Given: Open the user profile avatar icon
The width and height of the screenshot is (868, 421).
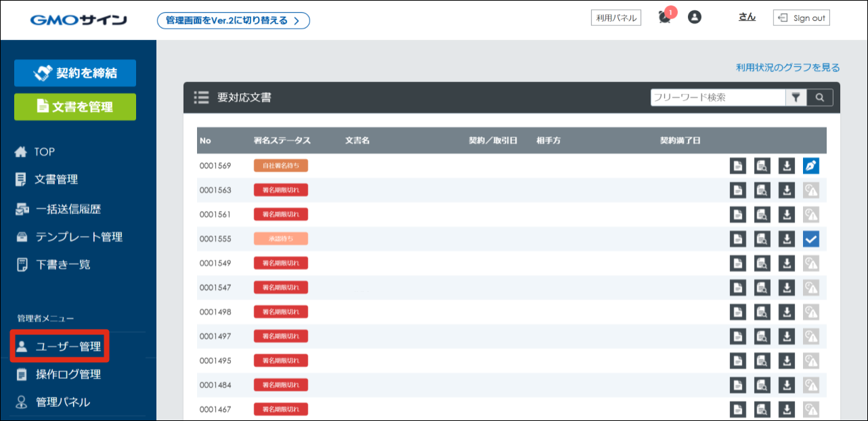Looking at the screenshot, I should click(x=694, y=18).
